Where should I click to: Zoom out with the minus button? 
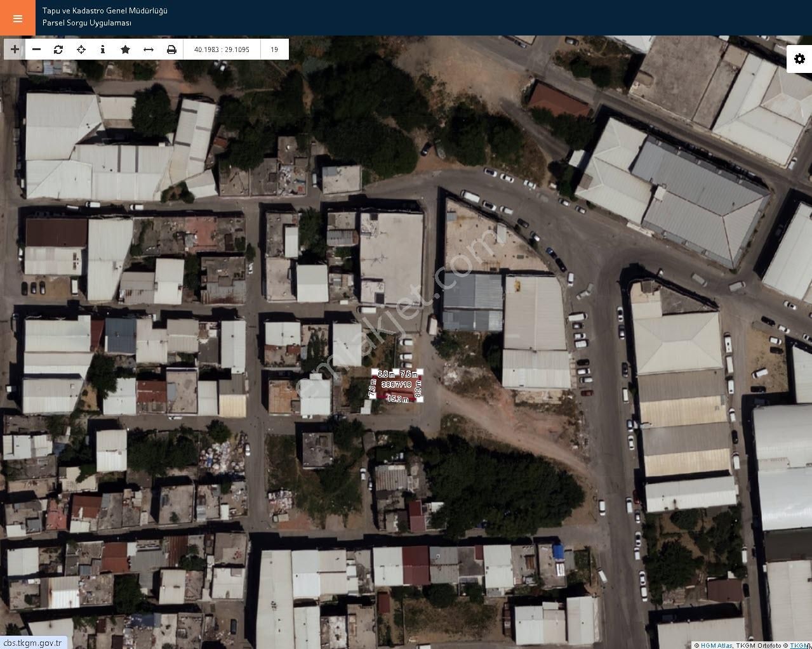click(x=36, y=49)
